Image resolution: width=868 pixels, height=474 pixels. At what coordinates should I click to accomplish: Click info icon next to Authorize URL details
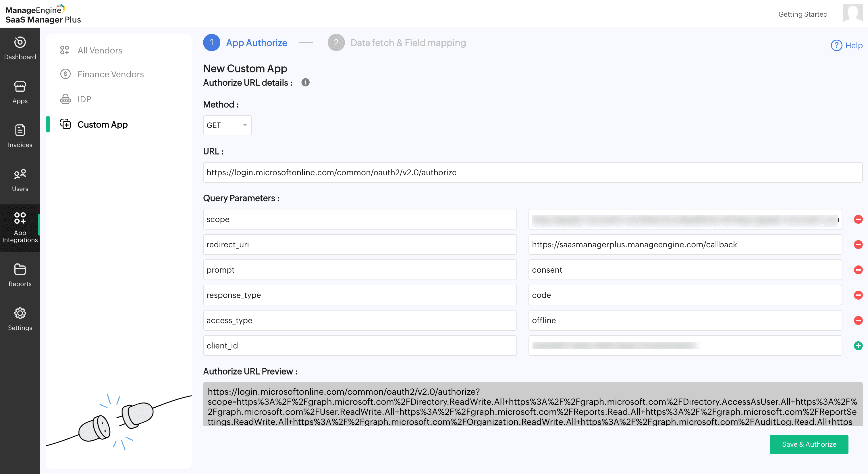tap(305, 83)
